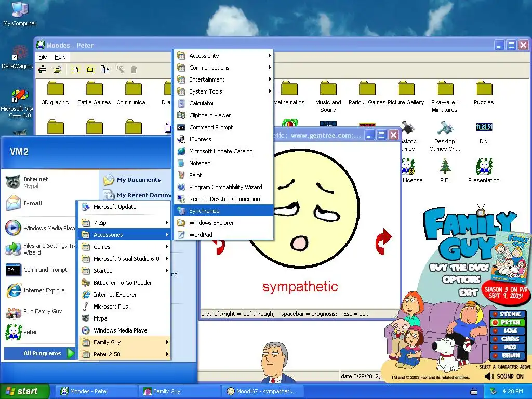The width and height of the screenshot is (532, 399).
Task: Select the Brian character radio button
Action: click(496, 355)
